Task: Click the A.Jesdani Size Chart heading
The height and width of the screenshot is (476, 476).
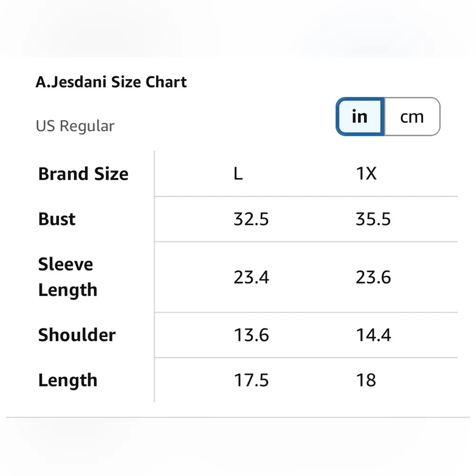Action: (x=111, y=82)
